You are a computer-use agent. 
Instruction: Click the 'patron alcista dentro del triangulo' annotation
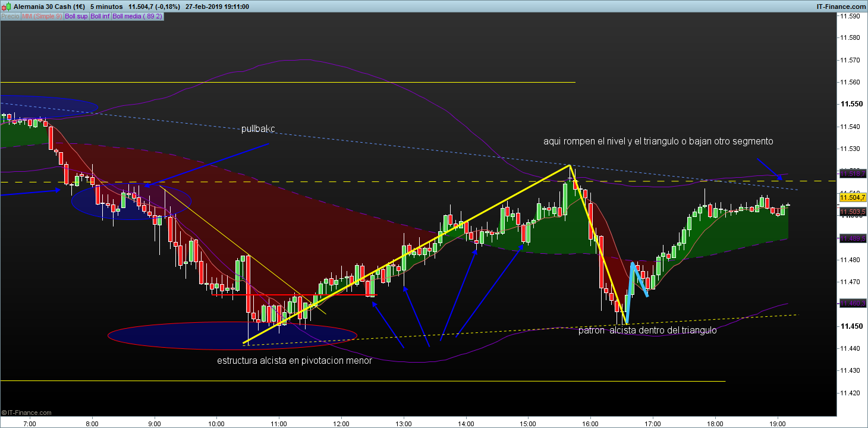point(647,331)
